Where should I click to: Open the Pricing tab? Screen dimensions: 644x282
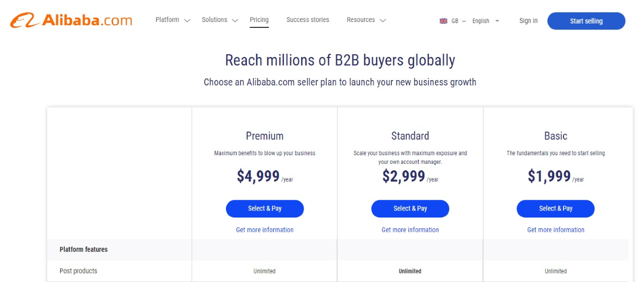tap(259, 20)
